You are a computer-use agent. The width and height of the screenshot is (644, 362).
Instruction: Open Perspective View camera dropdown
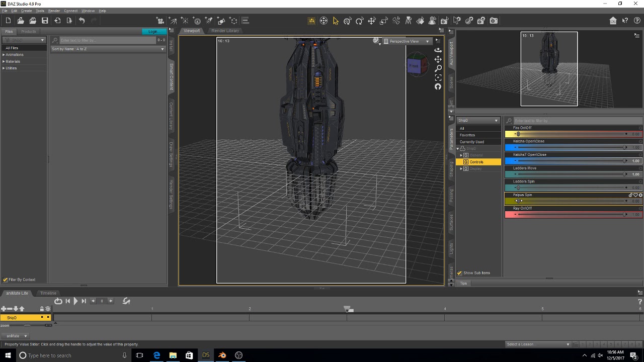click(408, 41)
